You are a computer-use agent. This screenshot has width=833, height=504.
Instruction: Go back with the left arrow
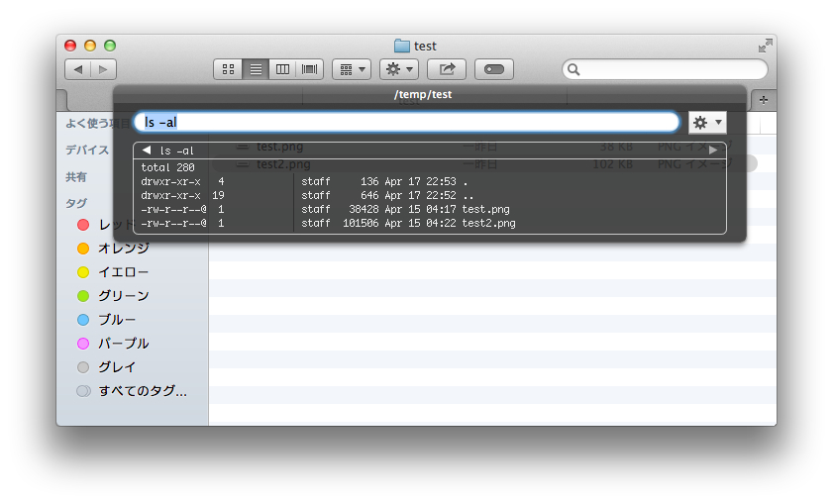point(77,69)
